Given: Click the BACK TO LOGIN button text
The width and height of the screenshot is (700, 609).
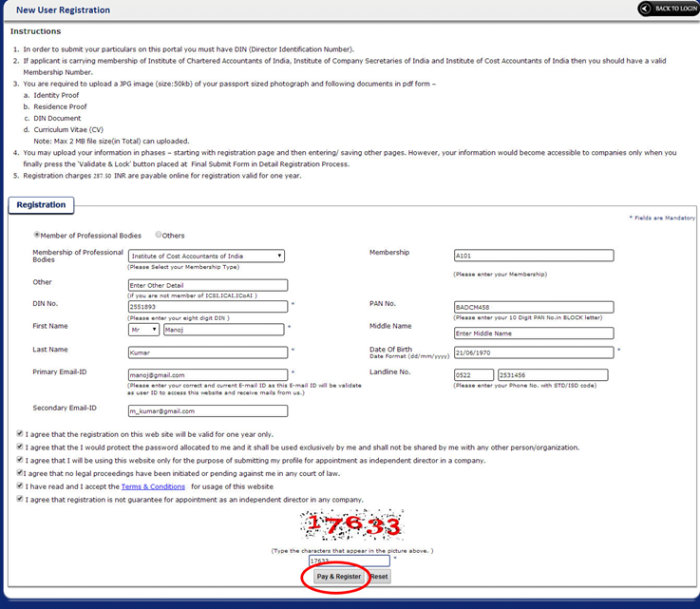Looking at the screenshot, I should pos(676,9).
